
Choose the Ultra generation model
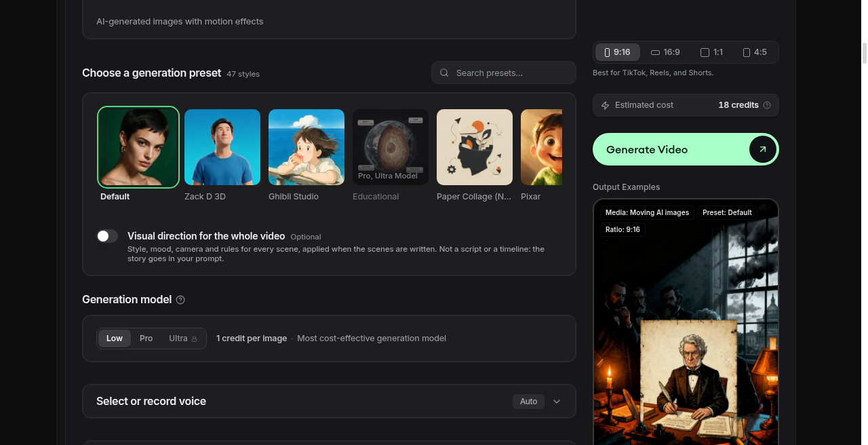point(183,338)
